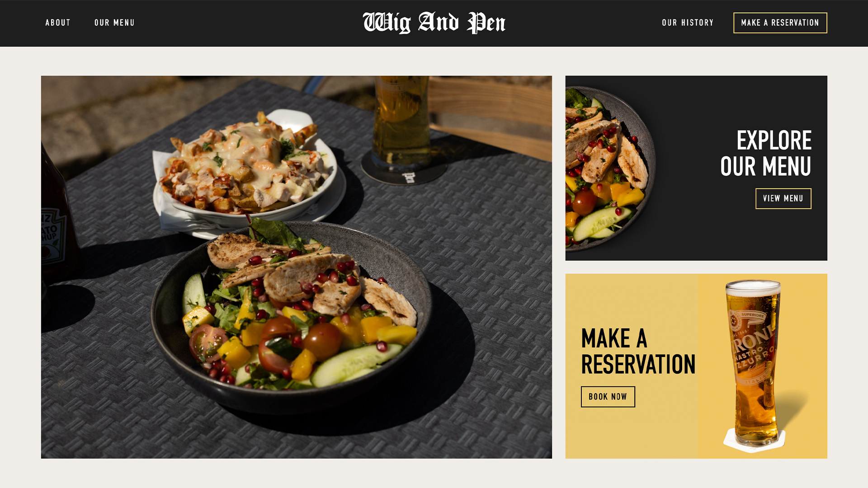Viewport: 868px width, 488px height.
Task: Click the View Menu button
Action: 783,198
